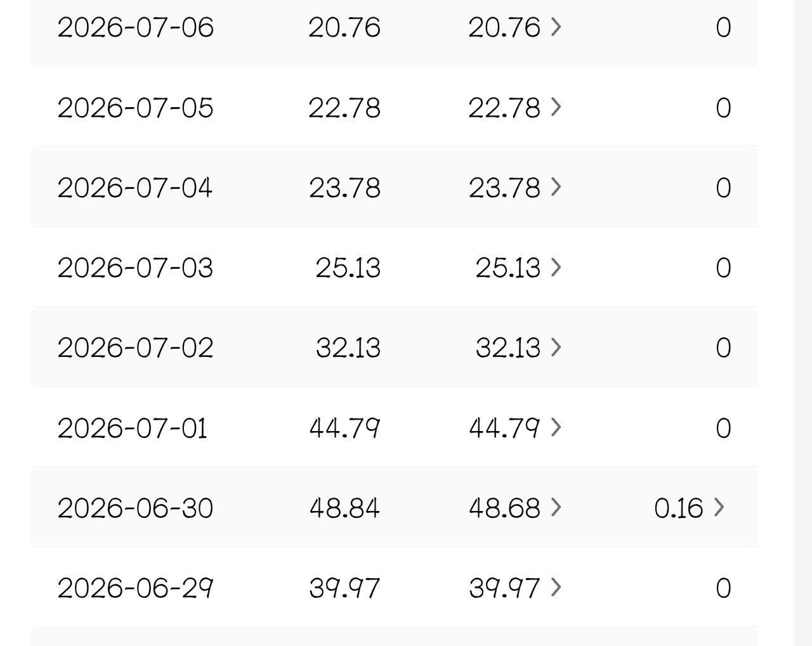Open the 2026-06-30 row date
This screenshot has height=646, width=812.
coord(135,508)
